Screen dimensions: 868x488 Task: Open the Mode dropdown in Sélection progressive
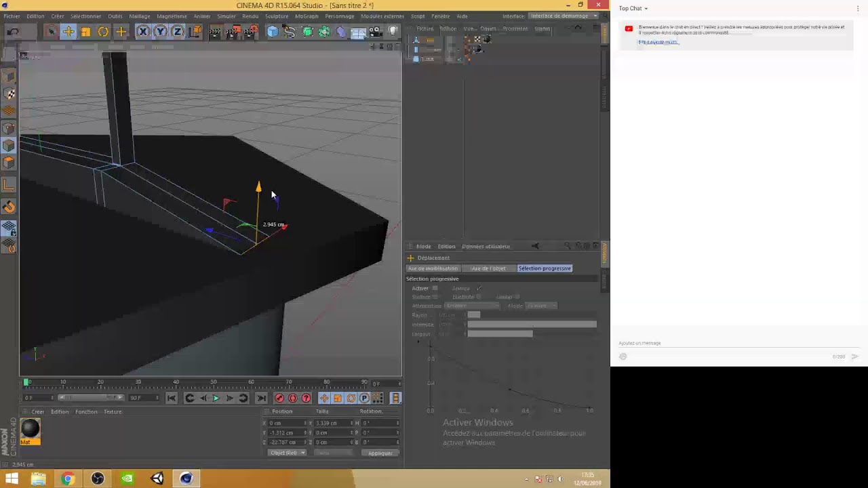click(x=542, y=306)
